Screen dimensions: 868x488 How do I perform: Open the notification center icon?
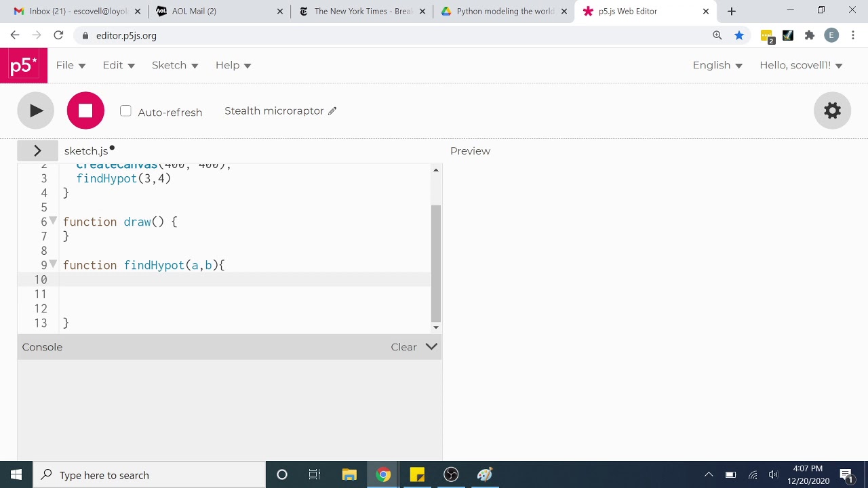(846, 474)
